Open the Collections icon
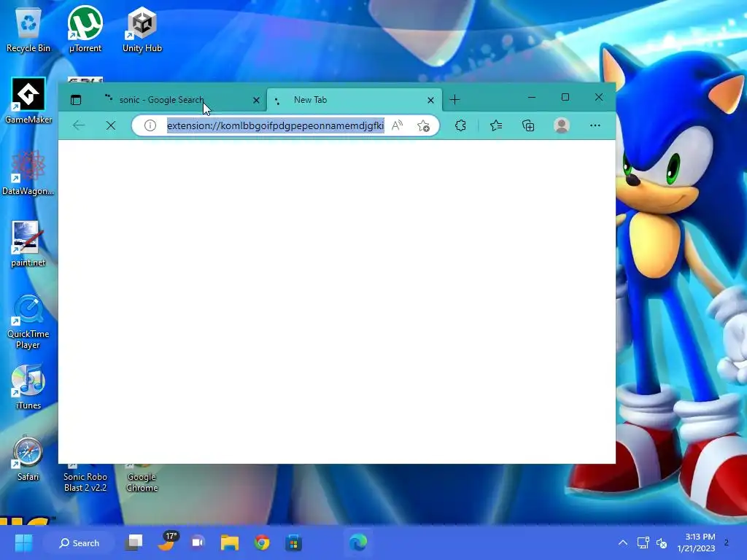The width and height of the screenshot is (747, 560). pyautogui.click(x=528, y=125)
